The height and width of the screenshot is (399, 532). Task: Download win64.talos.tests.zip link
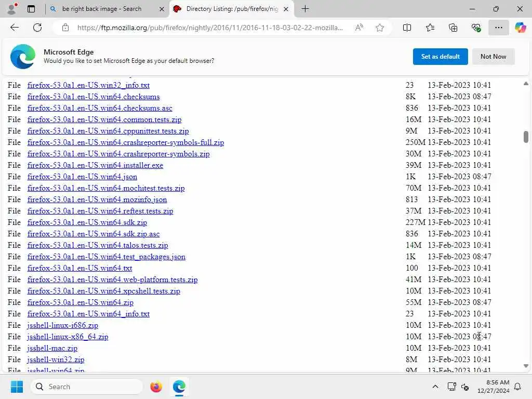[97, 245]
